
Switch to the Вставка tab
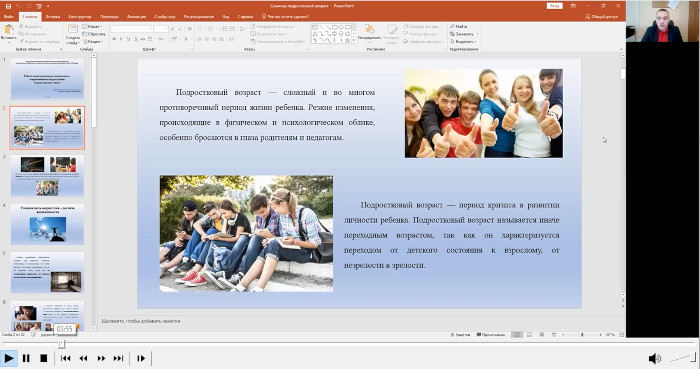point(53,17)
